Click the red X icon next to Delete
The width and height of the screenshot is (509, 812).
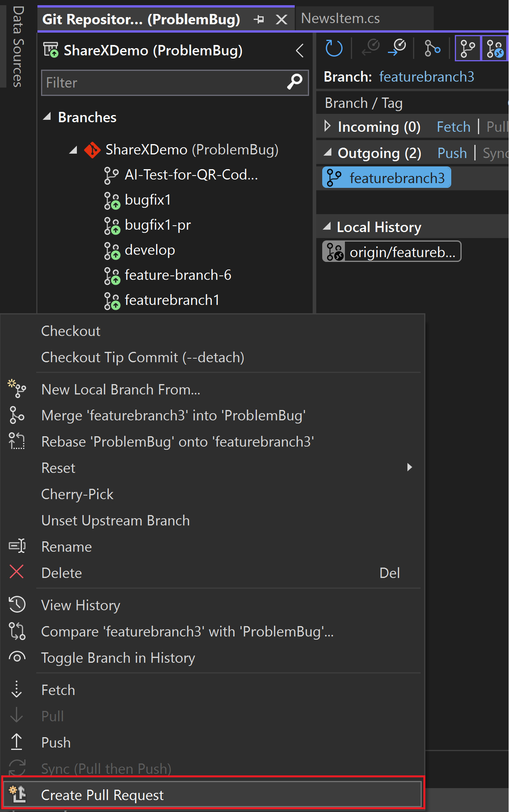(17, 572)
